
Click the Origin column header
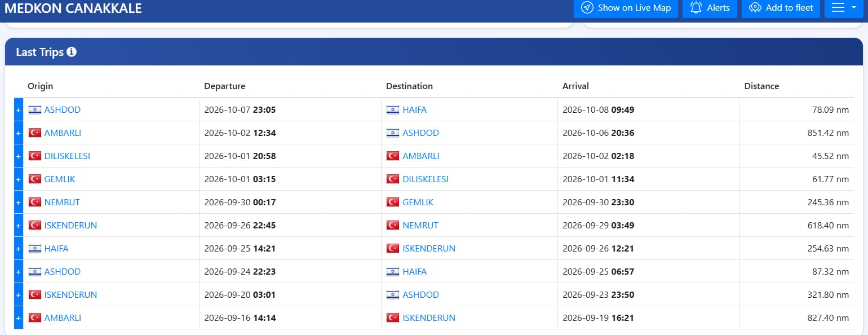pyautogui.click(x=40, y=86)
